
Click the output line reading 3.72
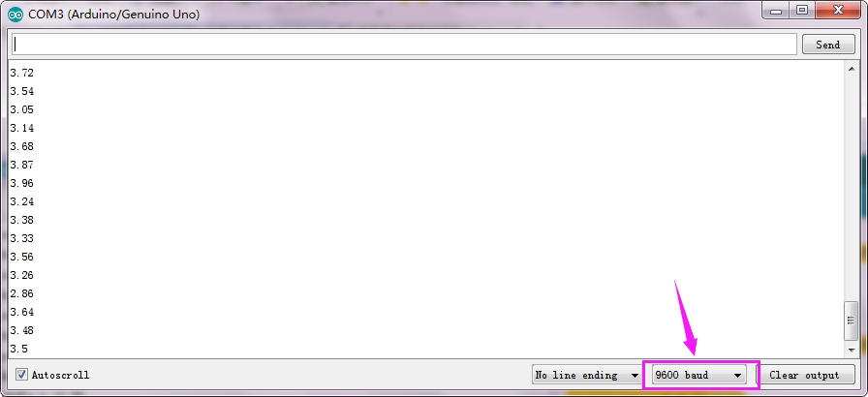(x=22, y=73)
